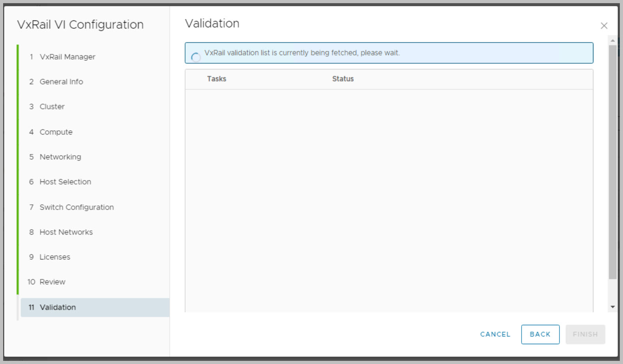This screenshot has height=364, width=623.
Task: Click the Status column header
Action: 343,79
